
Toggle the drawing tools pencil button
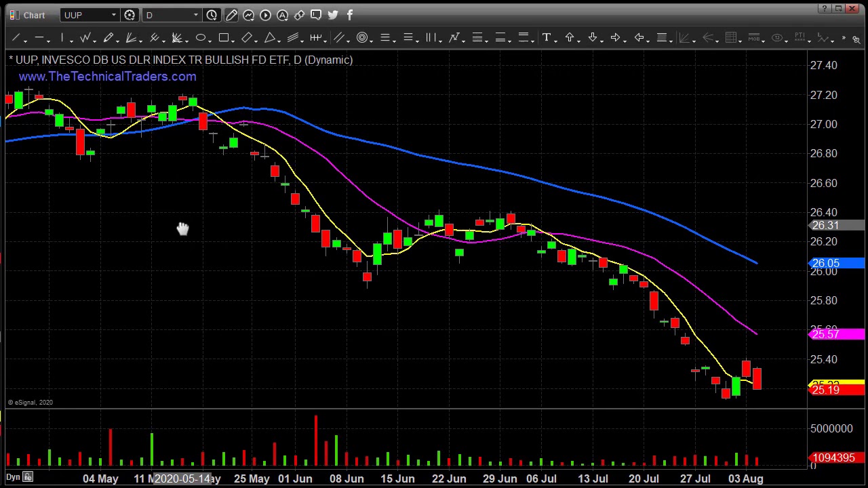pos(231,15)
